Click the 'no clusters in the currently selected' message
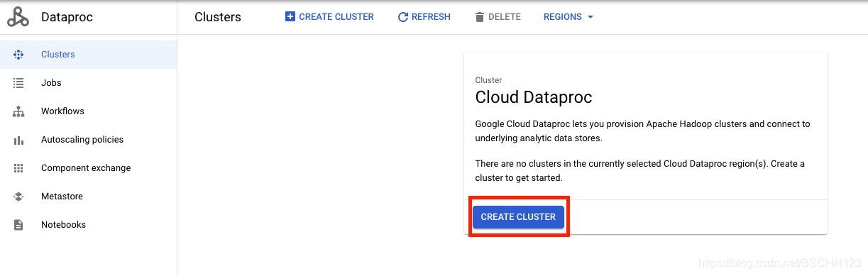 [639, 170]
